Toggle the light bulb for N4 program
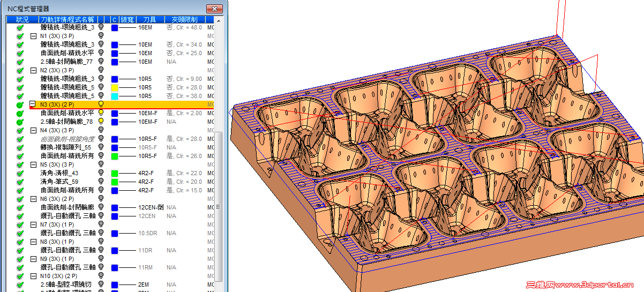This screenshot has height=292, width=644. coord(101,130)
